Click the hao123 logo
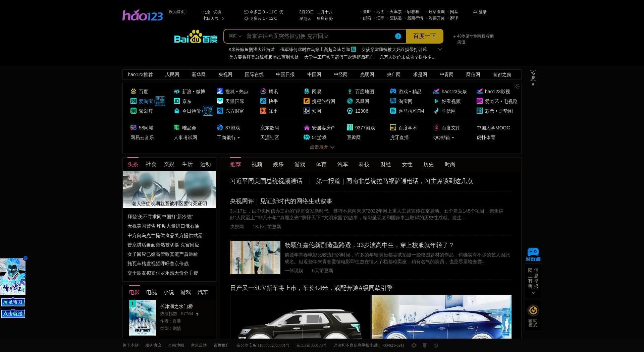Viewport: 644px width, 352px height. pyautogui.click(x=143, y=15)
